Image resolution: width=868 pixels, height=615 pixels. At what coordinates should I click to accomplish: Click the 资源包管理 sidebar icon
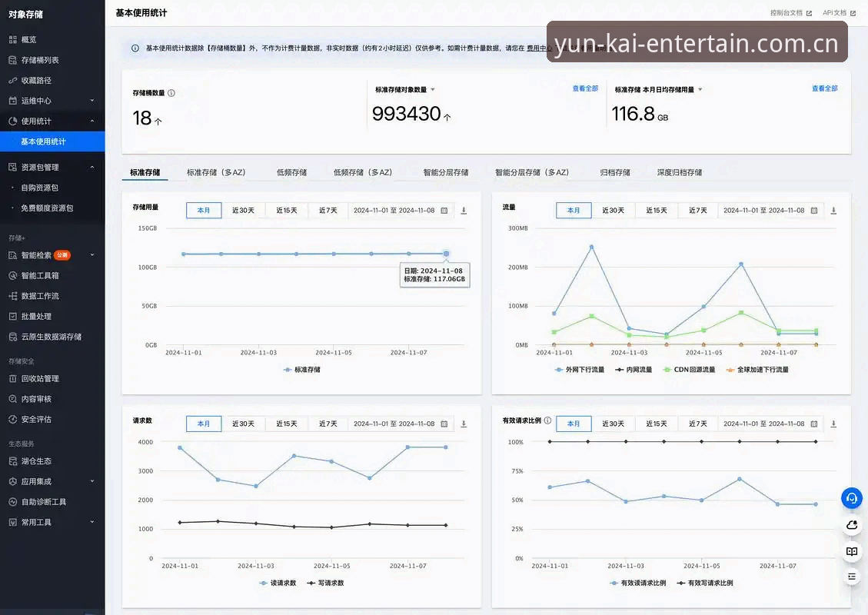[13, 167]
